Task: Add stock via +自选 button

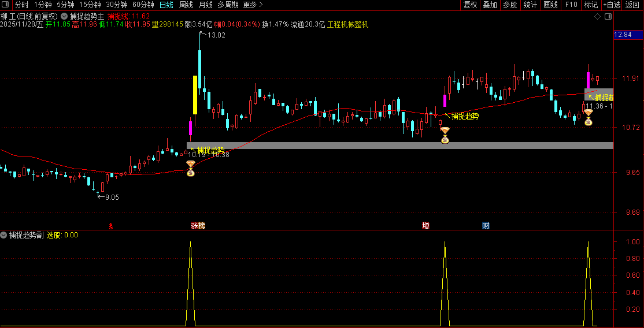Action: (612, 5)
